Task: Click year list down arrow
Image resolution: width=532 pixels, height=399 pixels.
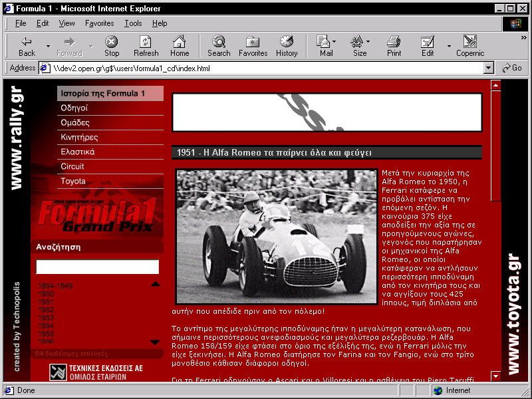Action: click(x=155, y=342)
